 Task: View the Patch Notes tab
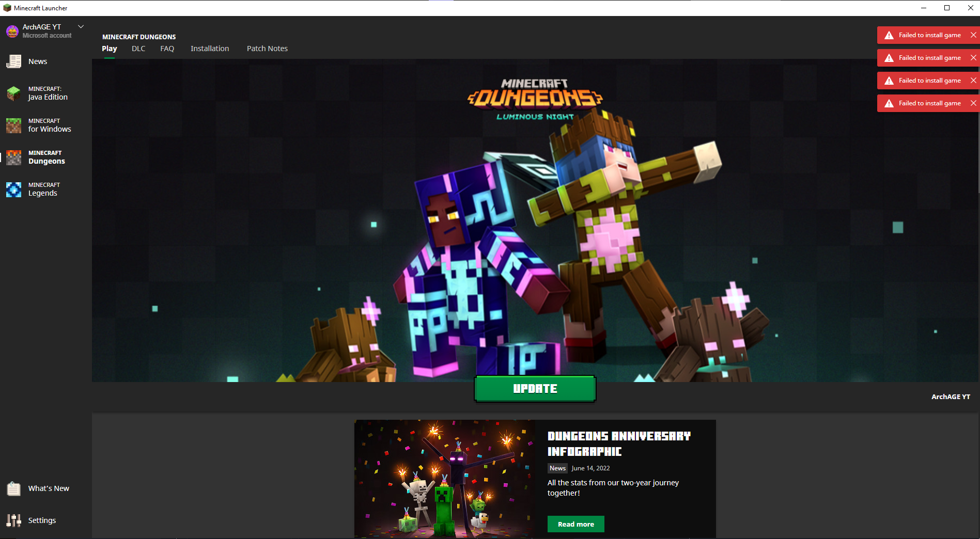pyautogui.click(x=267, y=49)
